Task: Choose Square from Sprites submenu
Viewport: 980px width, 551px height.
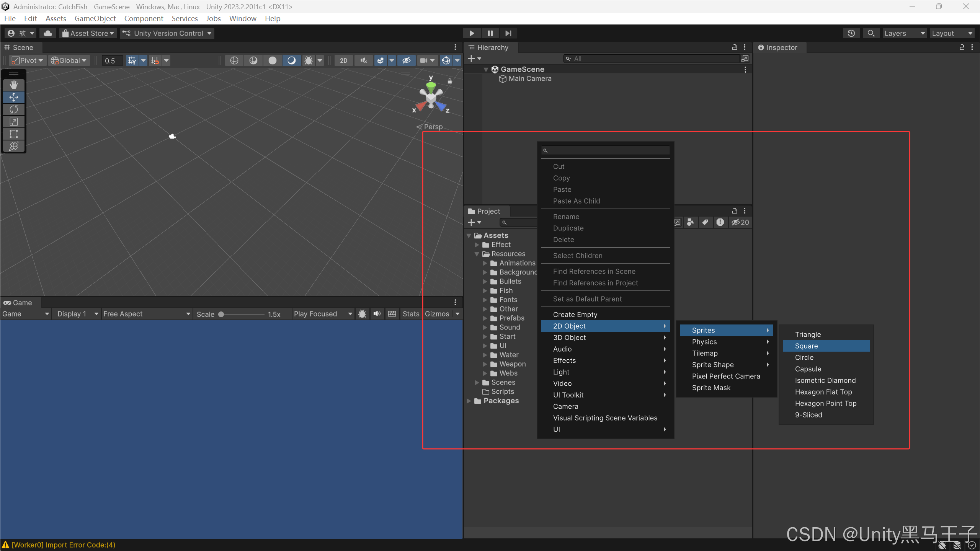Action: coord(806,346)
